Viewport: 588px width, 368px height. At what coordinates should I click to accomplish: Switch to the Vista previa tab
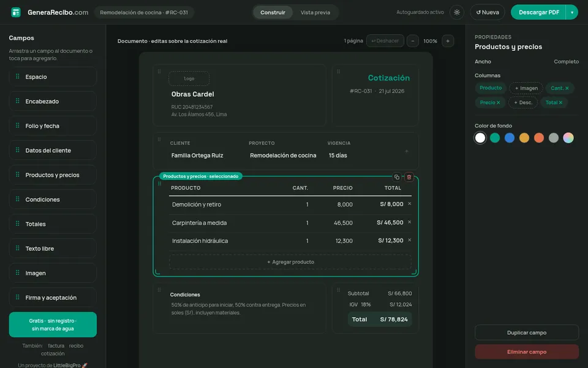pos(315,12)
